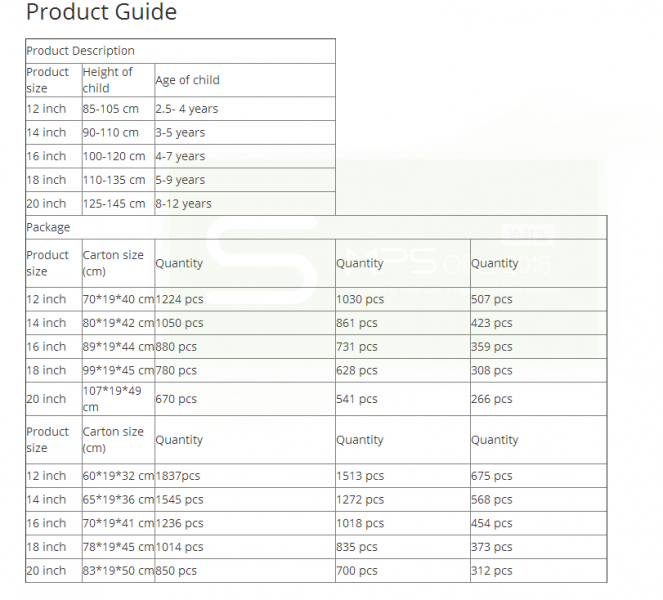The image size is (663, 600).
Task: Click the 1272 pcs quantity cell
Action: pos(360,499)
